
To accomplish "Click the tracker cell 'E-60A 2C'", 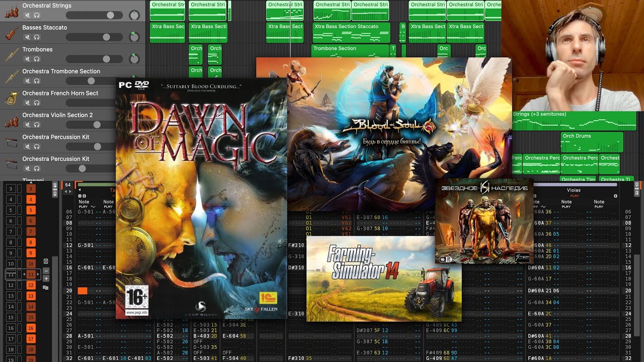I will coord(540,314).
